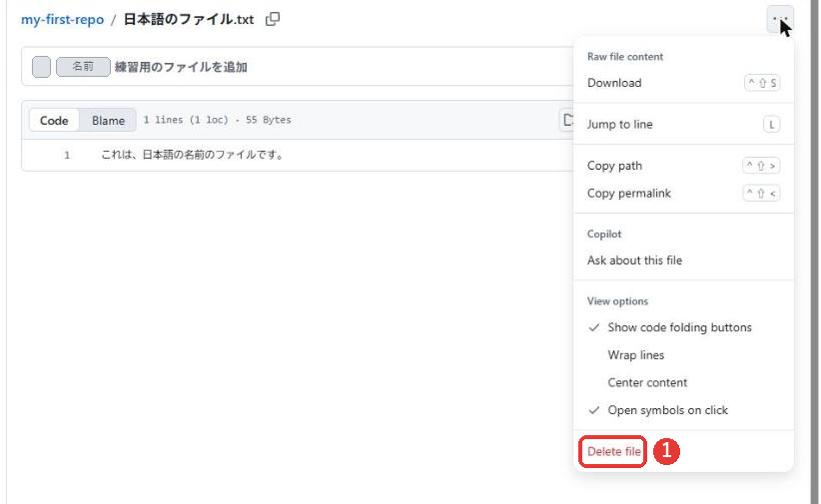The width and height of the screenshot is (821, 504).
Task: Toggle Show code folding buttons option
Action: point(683,327)
